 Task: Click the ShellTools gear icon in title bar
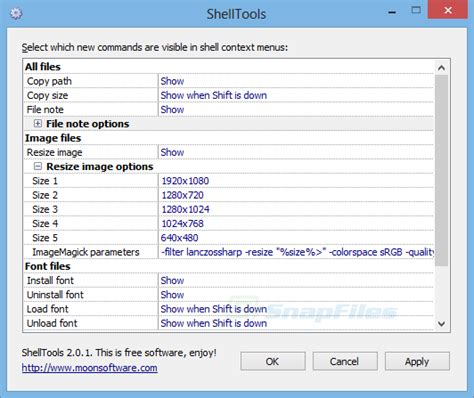[x=16, y=14]
